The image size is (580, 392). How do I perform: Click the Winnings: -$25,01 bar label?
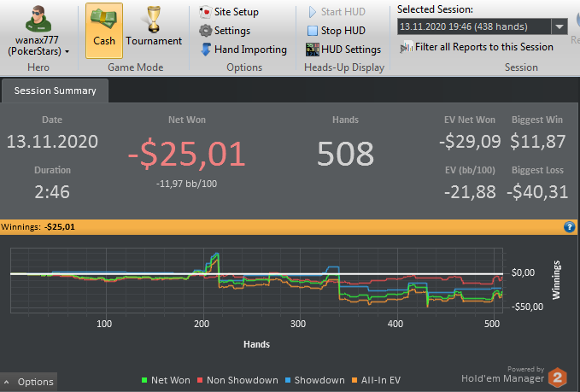point(38,226)
